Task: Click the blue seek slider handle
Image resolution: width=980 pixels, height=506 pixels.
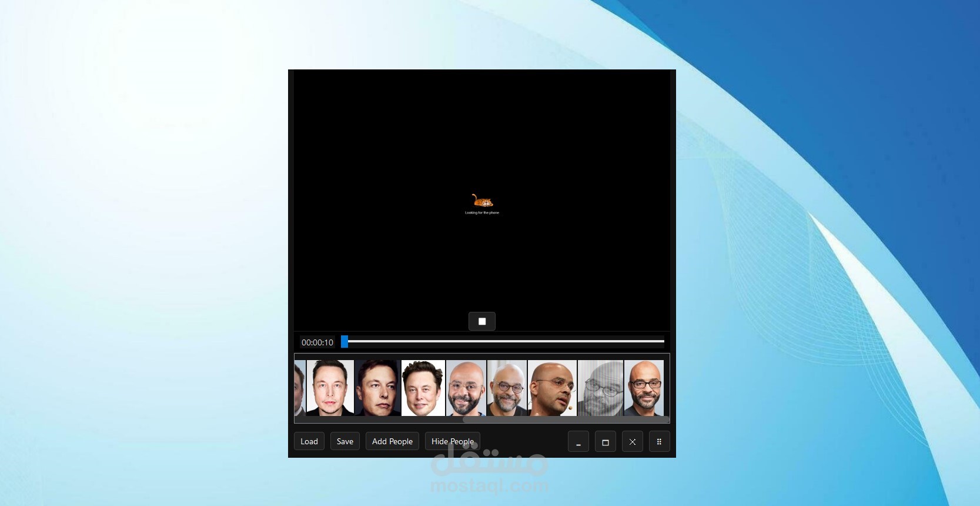Action: click(344, 341)
